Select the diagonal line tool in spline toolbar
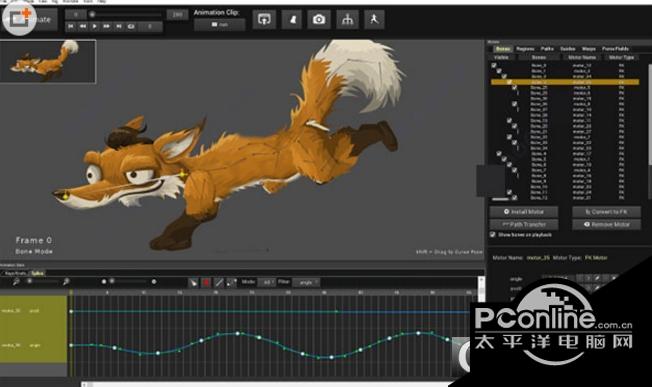The image size is (652, 387). click(x=219, y=283)
